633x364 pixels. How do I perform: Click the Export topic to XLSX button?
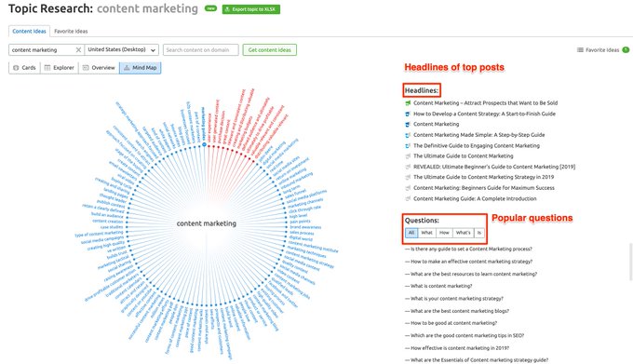[250, 9]
